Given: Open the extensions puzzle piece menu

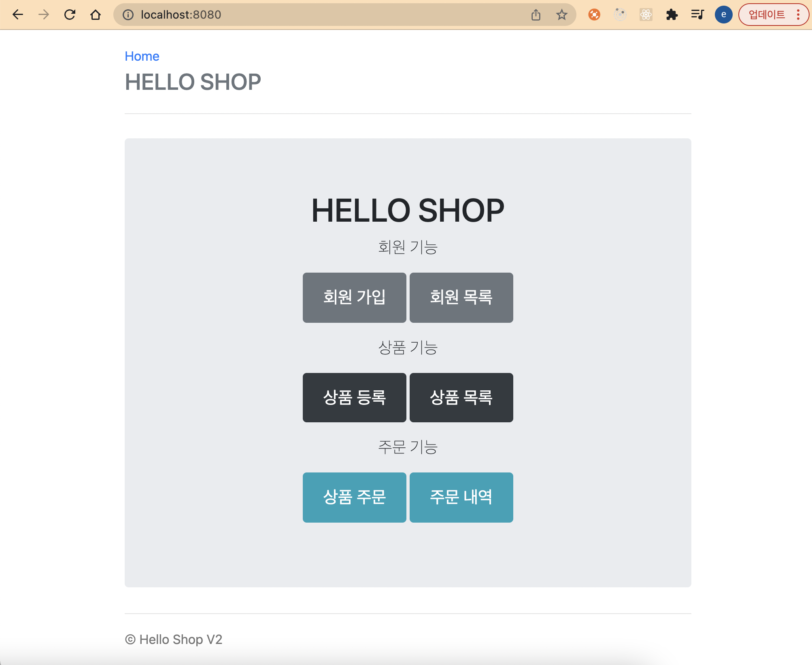Looking at the screenshot, I should (672, 15).
